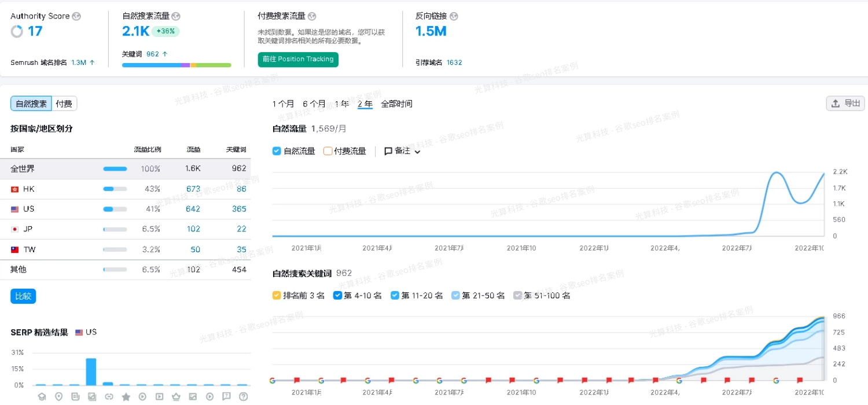Click the globe icon next to Authority Score
The height and width of the screenshot is (405, 868).
(x=76, y=16)
